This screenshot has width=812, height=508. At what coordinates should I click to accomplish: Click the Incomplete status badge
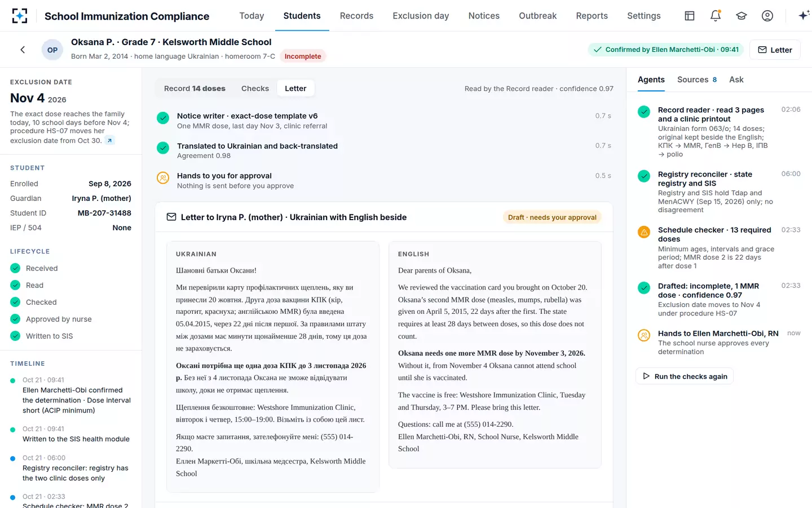[303, 56]
